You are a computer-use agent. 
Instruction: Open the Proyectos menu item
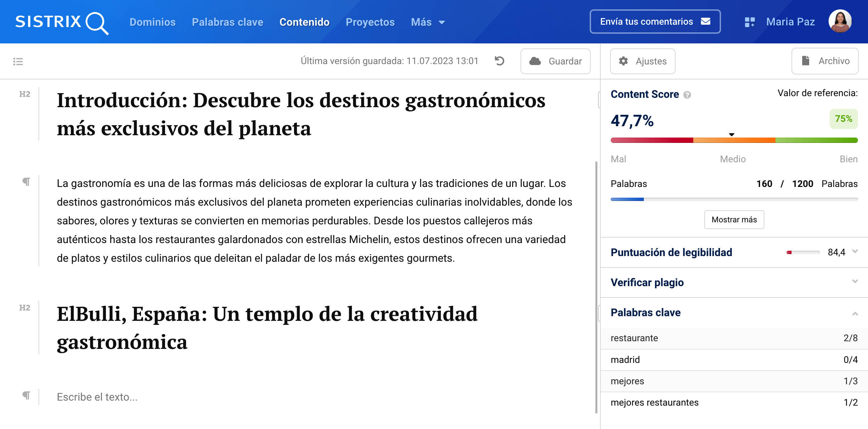[370, 22]
